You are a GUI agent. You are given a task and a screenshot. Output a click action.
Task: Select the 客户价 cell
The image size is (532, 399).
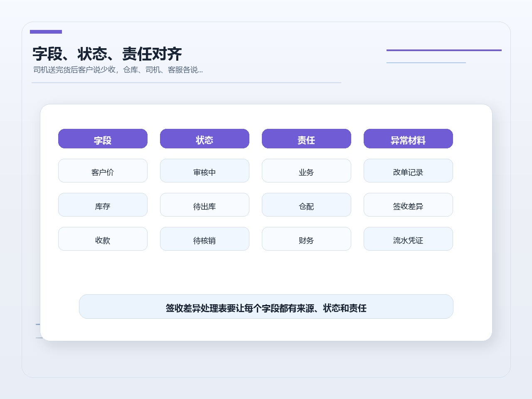click(x=103, y=170)
